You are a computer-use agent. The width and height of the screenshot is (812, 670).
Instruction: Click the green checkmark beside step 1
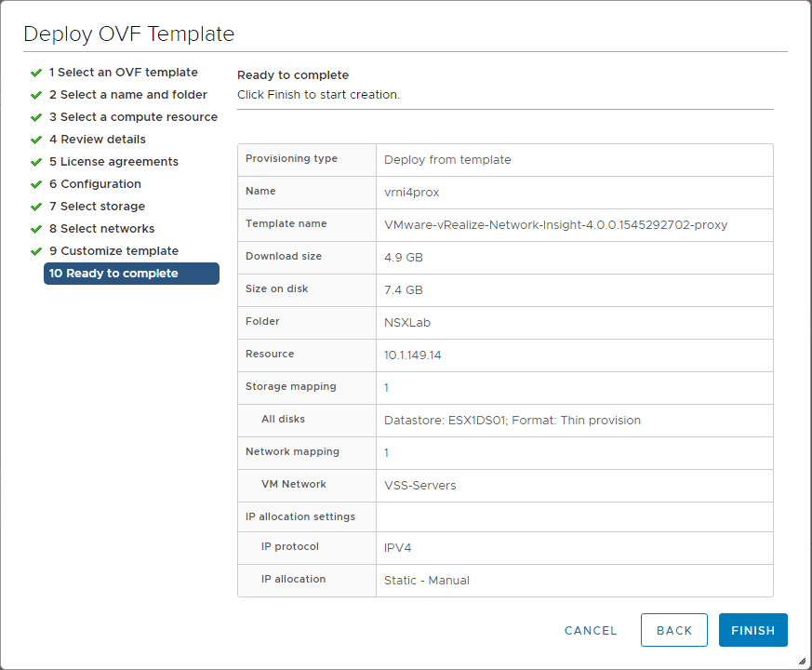[36, 72]
